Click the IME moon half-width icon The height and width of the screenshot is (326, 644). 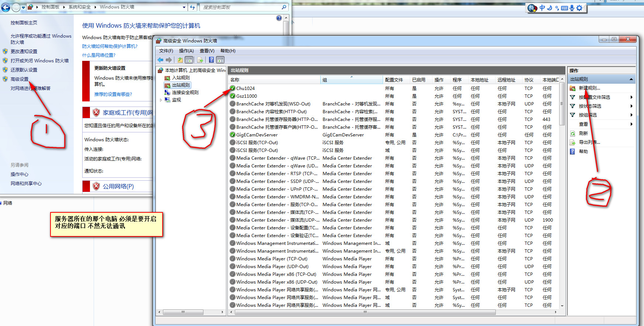tap(550, 8)
